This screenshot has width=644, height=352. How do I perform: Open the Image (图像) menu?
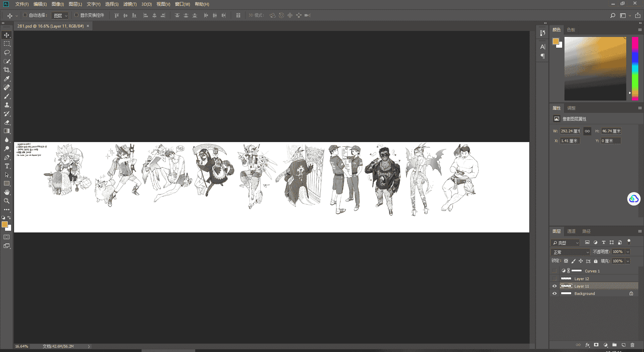pyautogui.click(x=58, y=4)
